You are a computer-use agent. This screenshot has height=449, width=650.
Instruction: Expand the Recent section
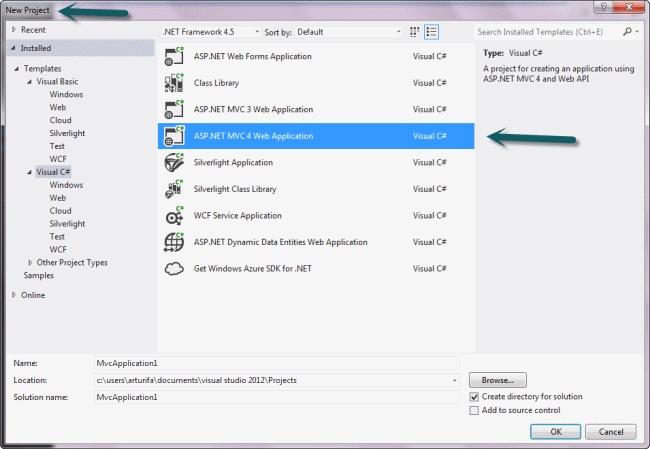coord(14,29)
